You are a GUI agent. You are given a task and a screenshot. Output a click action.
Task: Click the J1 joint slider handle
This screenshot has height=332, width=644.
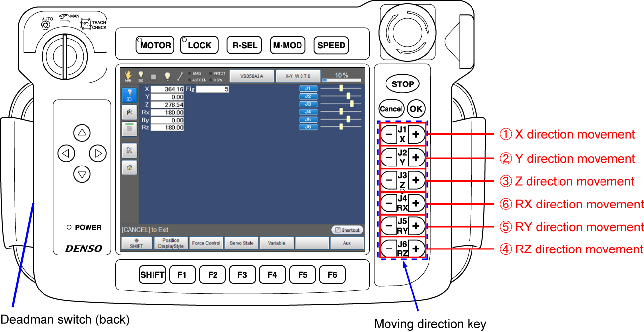pos(341,88)
